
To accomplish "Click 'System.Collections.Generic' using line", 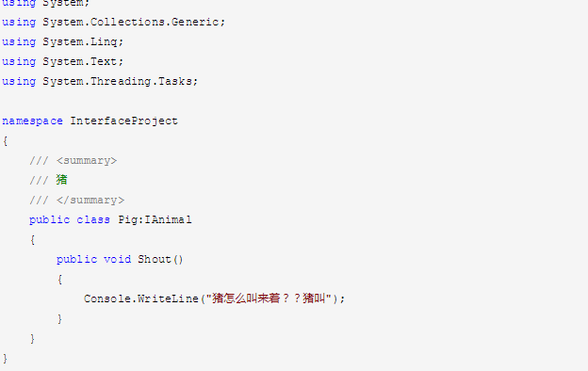I will pyautogui.click(x=114, y=22).
